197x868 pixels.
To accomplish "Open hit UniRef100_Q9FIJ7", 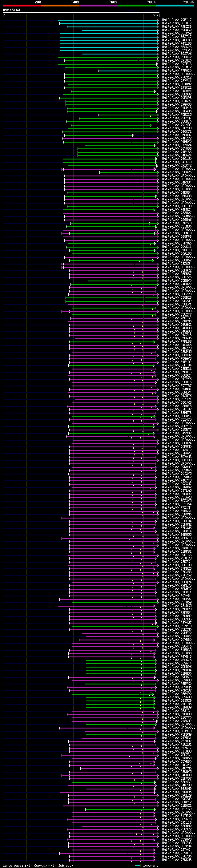I will coord(177,20).
